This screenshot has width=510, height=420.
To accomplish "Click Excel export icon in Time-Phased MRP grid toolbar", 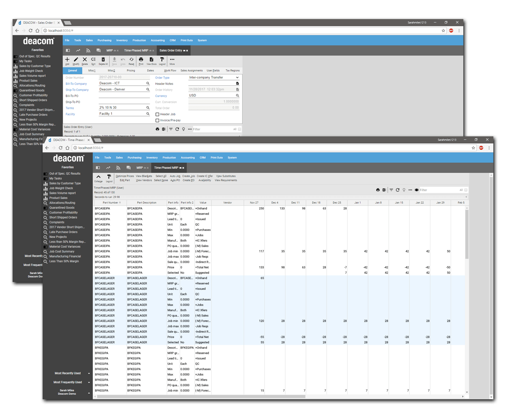I will [384, 190].
